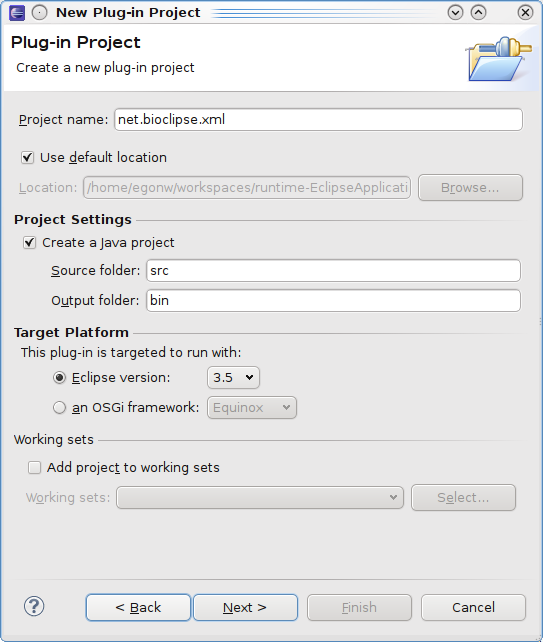
Task: Return to previous page with Back
Action: 138,608
